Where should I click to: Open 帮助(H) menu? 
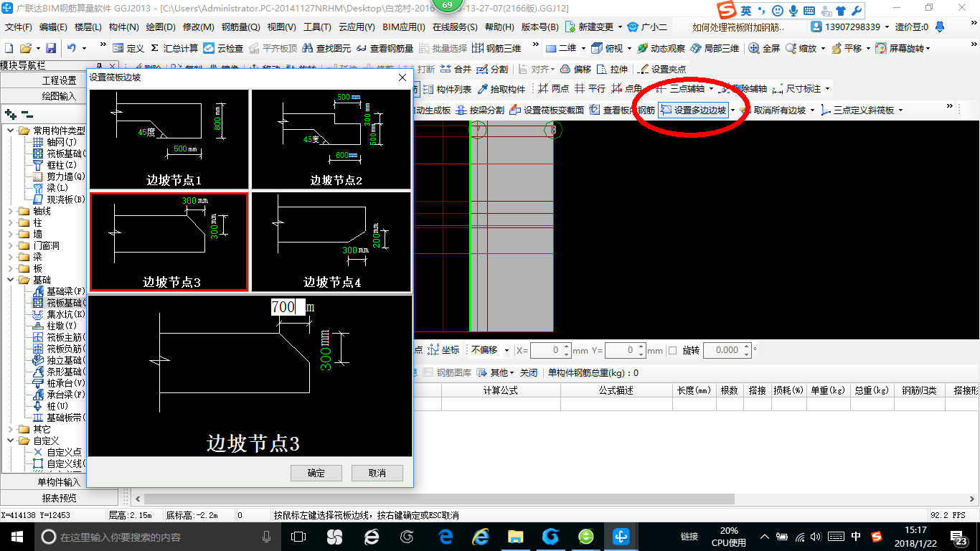(x=500, y=27)
